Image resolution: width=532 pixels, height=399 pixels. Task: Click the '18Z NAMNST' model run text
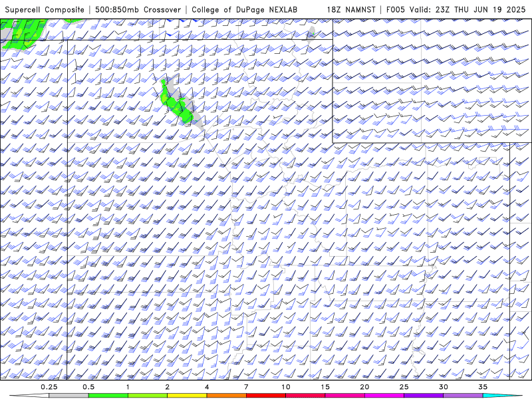pos(351,10)
